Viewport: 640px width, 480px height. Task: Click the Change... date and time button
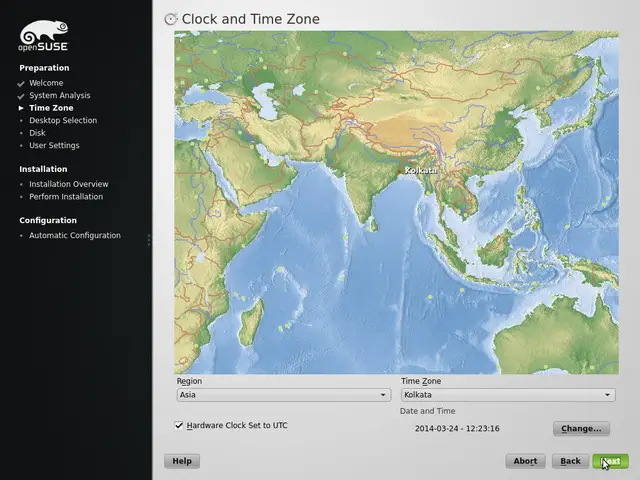[581, 429]
